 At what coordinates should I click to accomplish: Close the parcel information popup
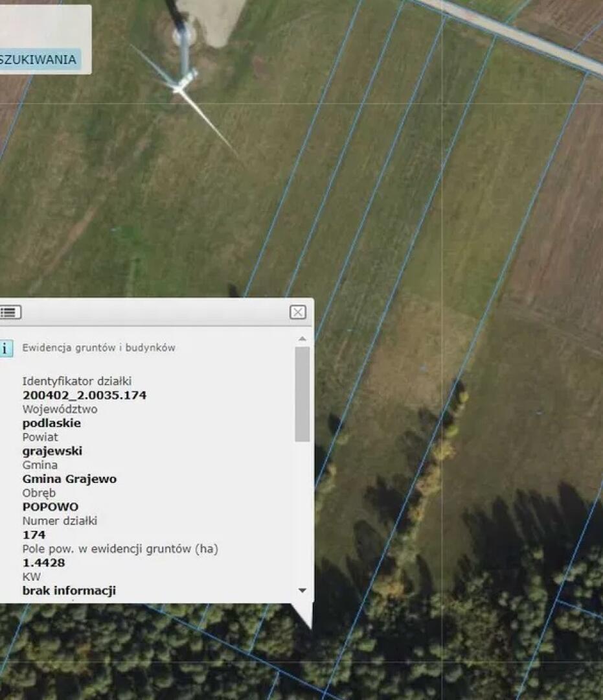tap(297, 312)
